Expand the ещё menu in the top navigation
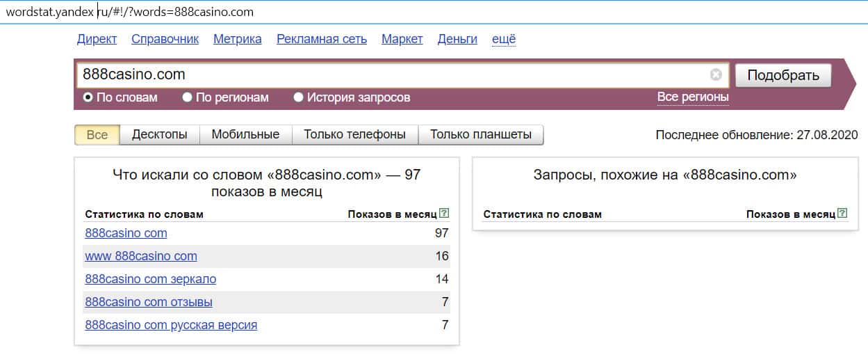The height and width of the screenshot is (357, 868). (504, 39)
